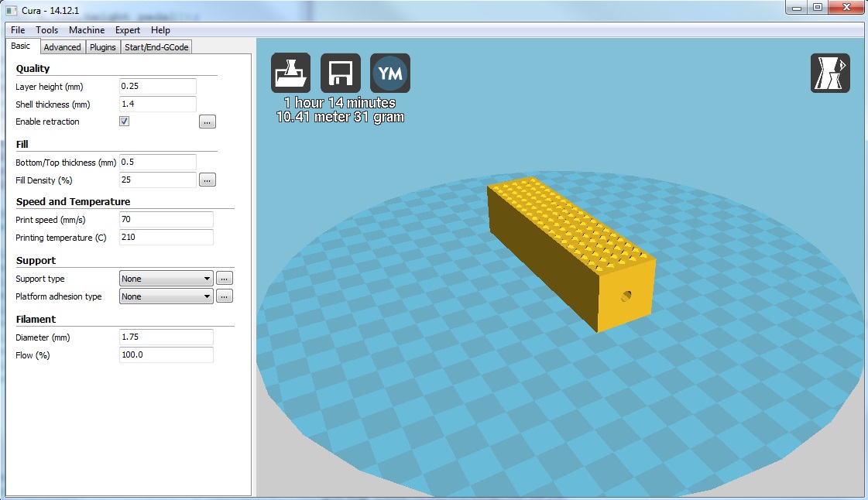Open retraction settings ellipsis button
This screenshot has height=500, width=868.
208,122
